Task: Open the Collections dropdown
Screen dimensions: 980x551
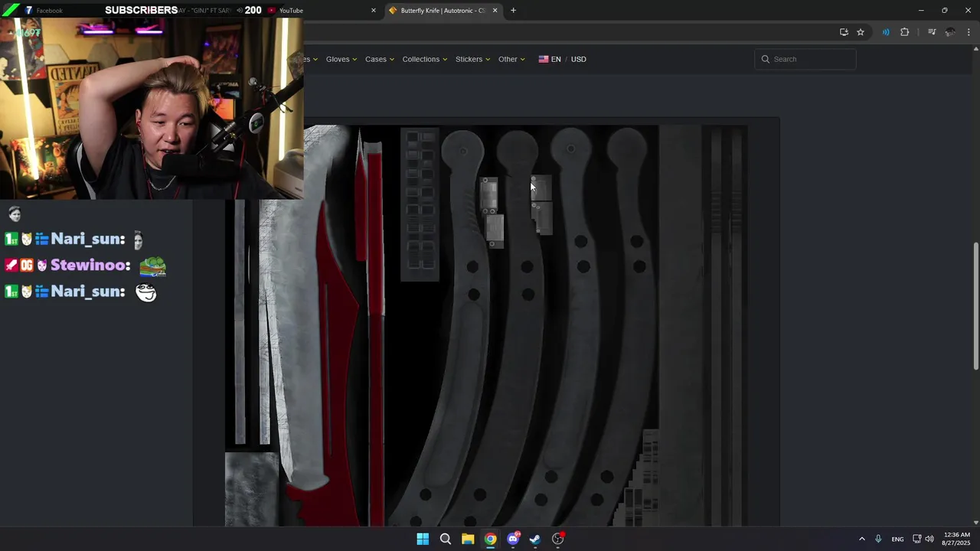Action: (425, 59)
